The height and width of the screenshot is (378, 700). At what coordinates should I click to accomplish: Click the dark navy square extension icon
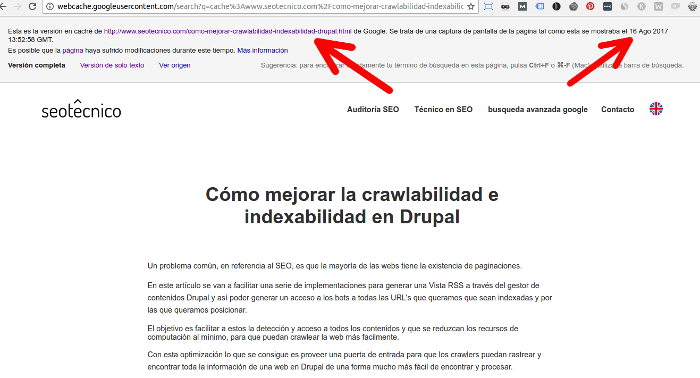tap(607, 7)
